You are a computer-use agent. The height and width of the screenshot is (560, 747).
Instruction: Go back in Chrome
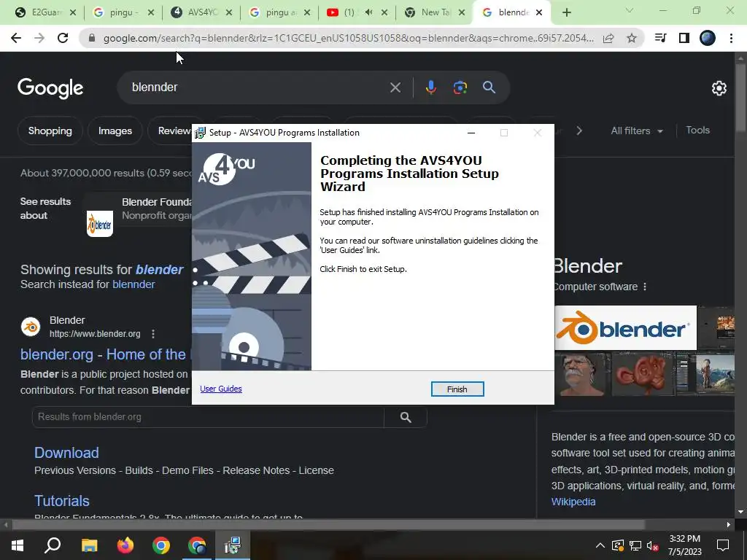16,38
